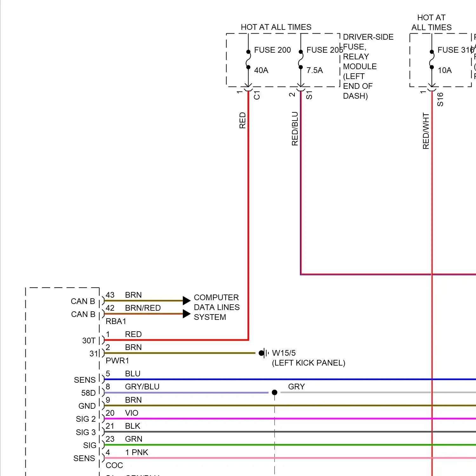The height and width of the screenshot is (476, 476).
Task: Click the GRY wire label after the splice
Action: tap(296, 387)
